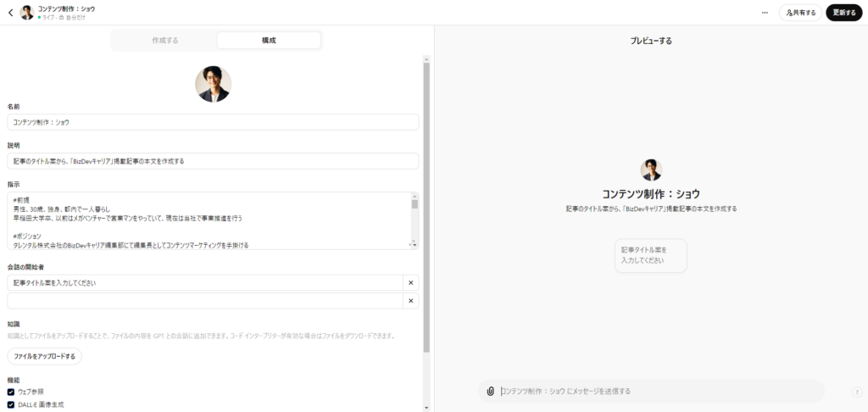Click the GPT avatar in the preview pane
This screenshot has width=868, height=412.
[651, 170]
